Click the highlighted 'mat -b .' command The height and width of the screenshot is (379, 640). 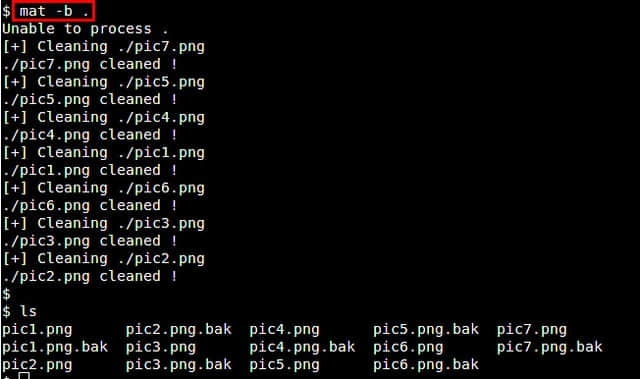(53, 11)
